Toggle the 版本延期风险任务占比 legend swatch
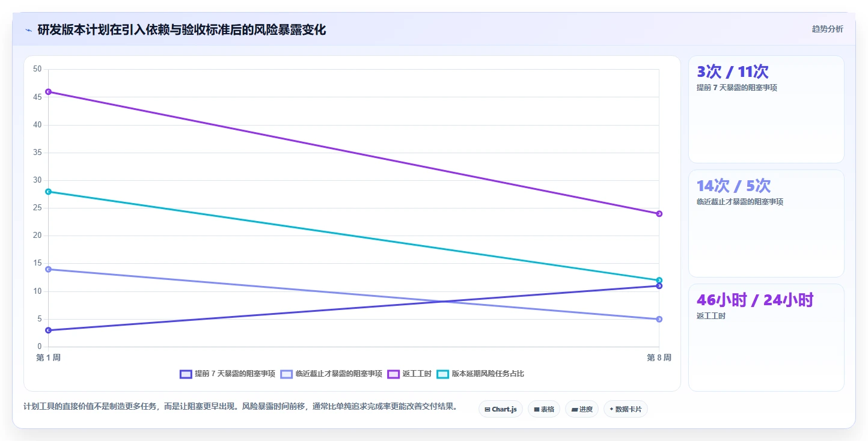Viewport: 868px width, 441px height. tap(442, 374)
